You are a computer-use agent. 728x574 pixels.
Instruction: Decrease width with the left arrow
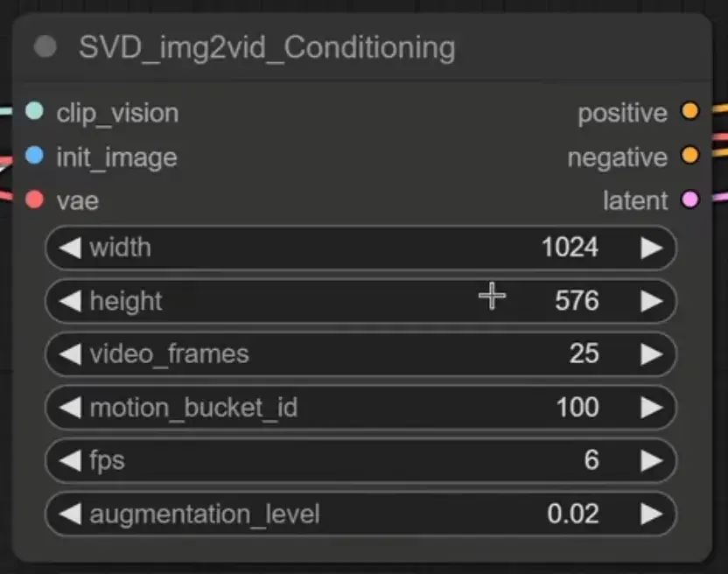(70, 248)
